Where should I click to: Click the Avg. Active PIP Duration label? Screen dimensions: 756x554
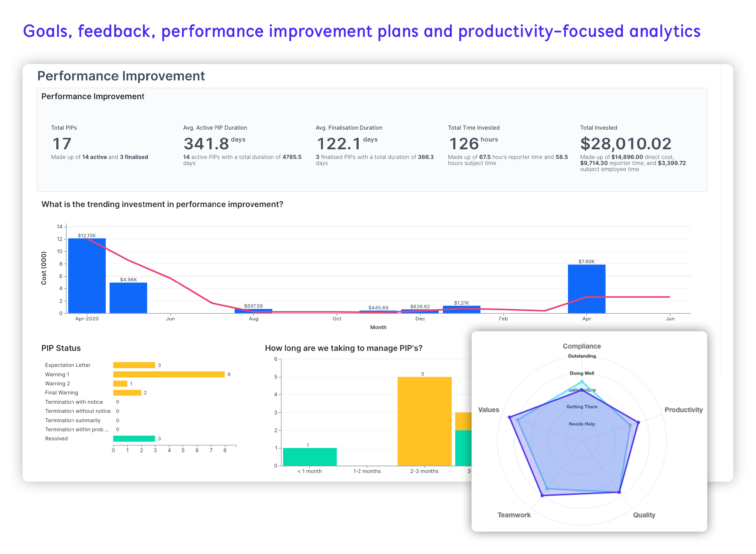215,128
